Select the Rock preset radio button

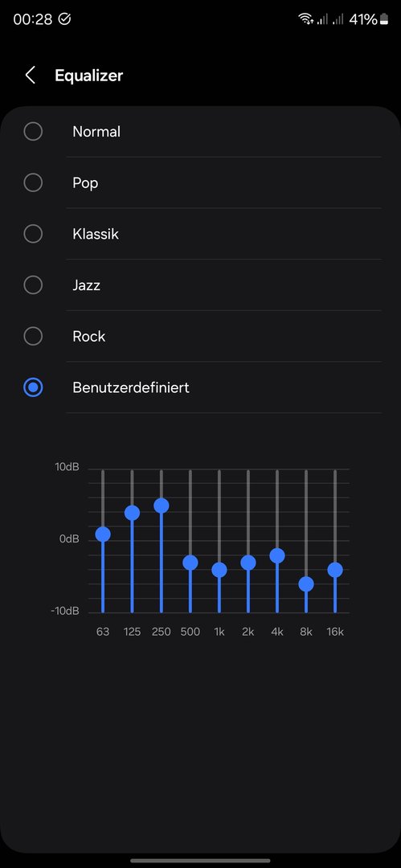pos(33,336)
